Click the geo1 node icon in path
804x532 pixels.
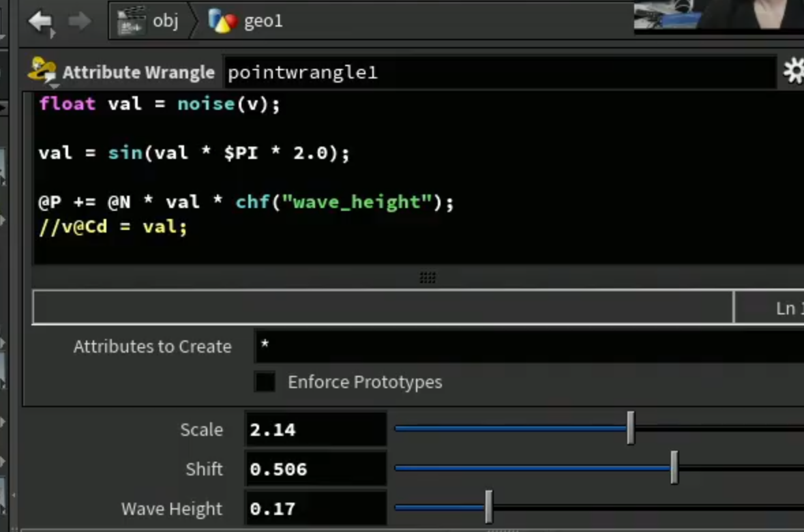(222, 21)
